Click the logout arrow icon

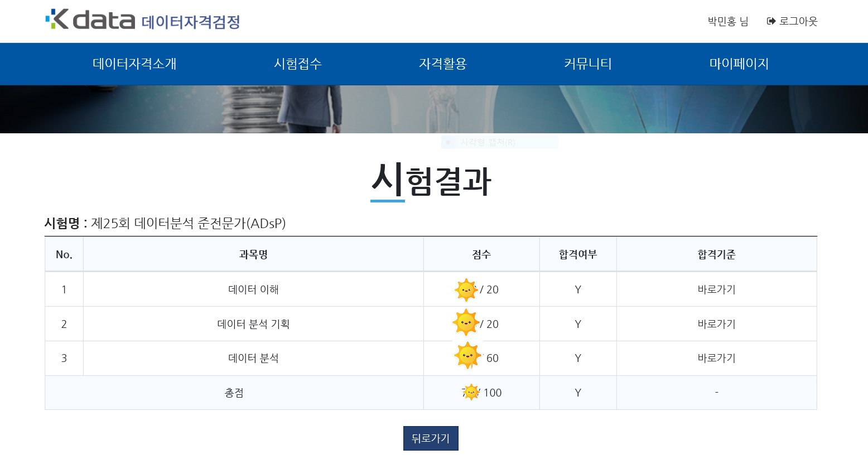point(771,21)
